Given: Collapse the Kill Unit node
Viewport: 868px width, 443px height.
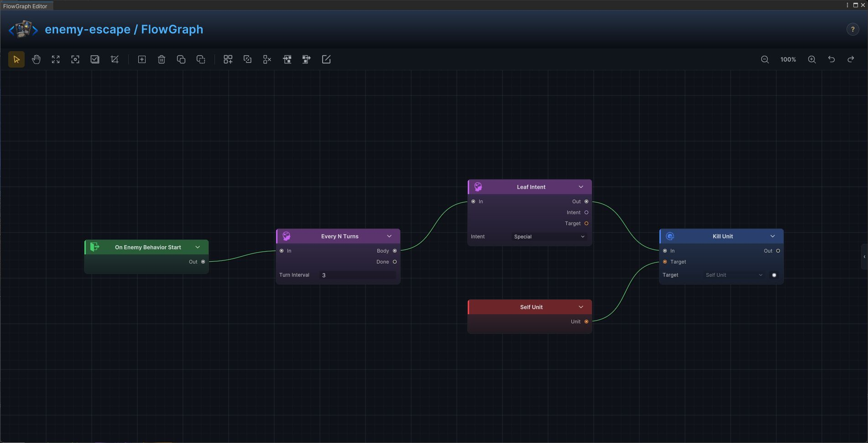Looking at the screenshot, I should [773, 236].
